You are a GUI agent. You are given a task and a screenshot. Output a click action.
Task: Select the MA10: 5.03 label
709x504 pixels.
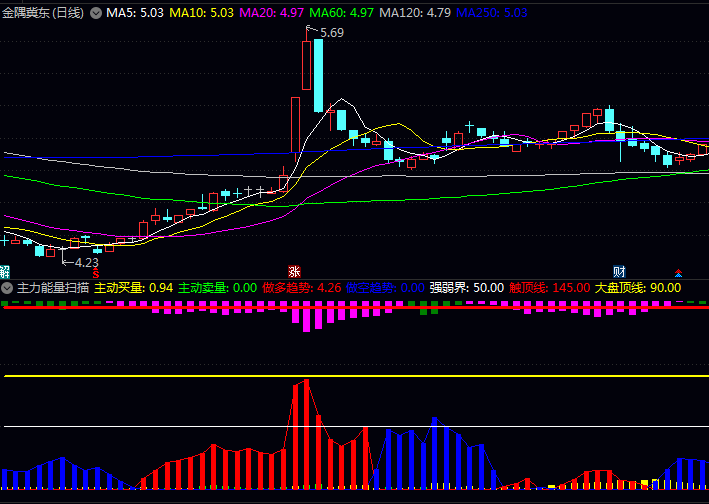point(201,13)
